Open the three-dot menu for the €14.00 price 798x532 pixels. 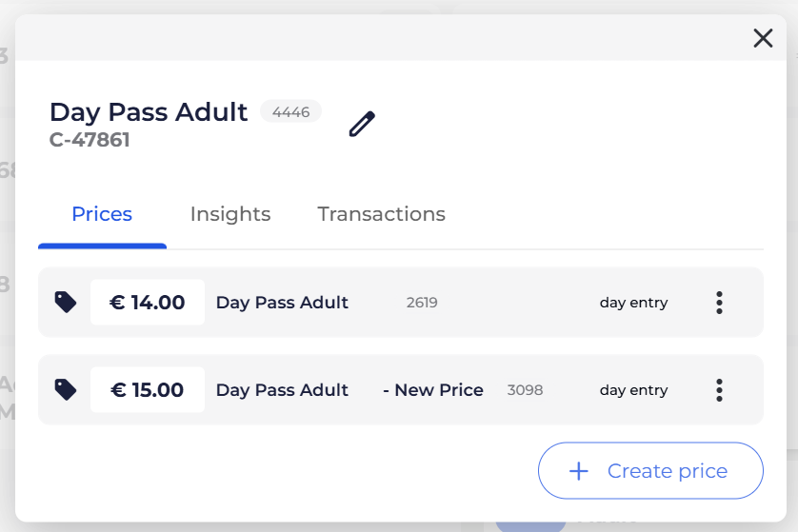[x=719, y=303]
